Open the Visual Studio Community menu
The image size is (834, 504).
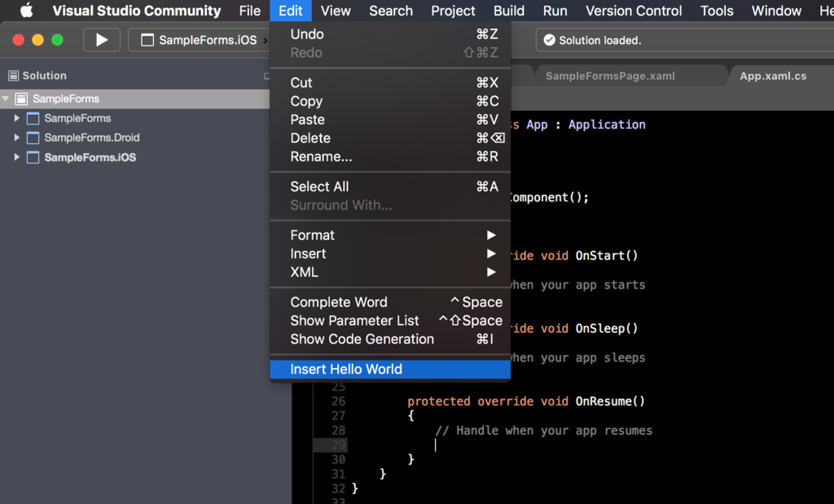tap(136, 11)
